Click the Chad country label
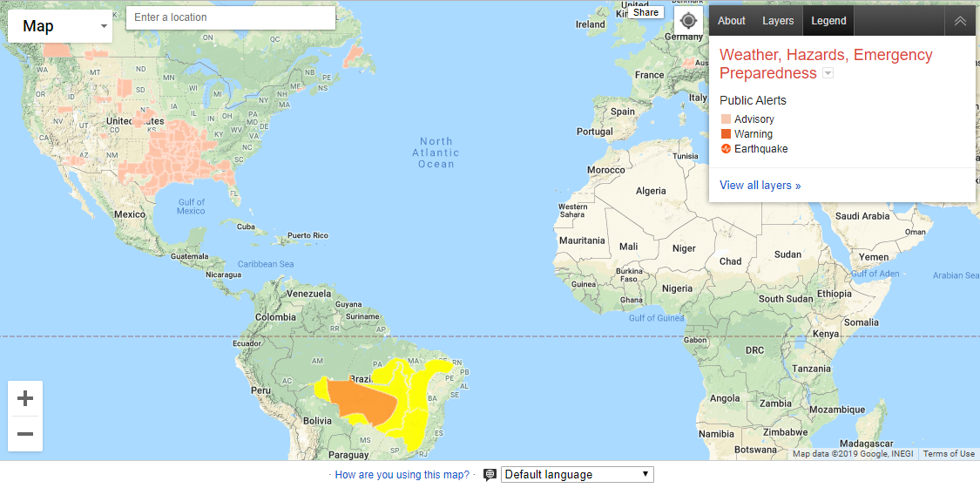 (x=730, y=261)
